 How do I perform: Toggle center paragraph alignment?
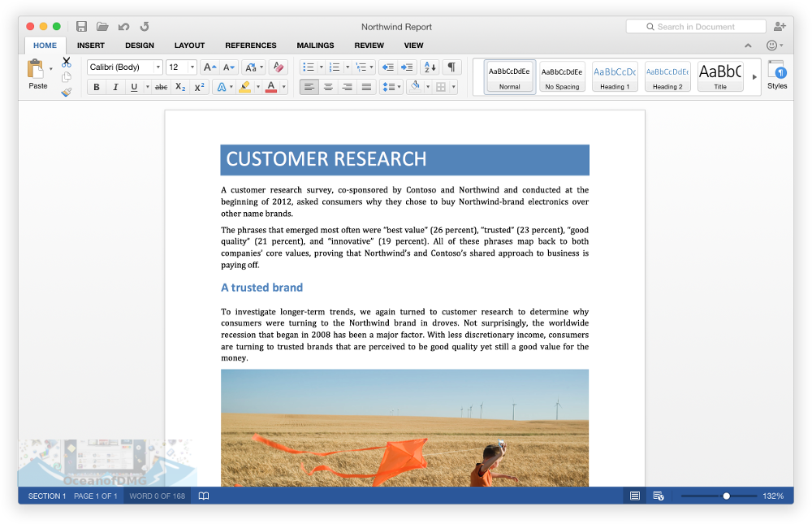coord(328,87)
